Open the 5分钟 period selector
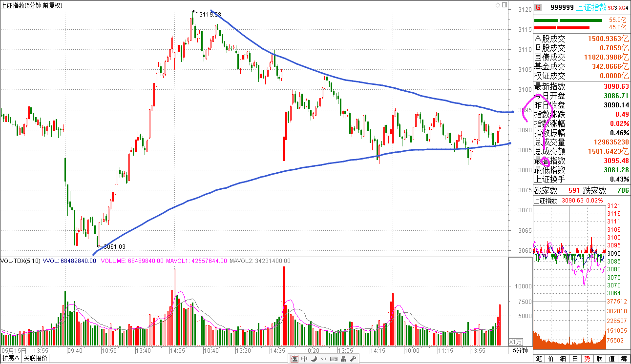The image size is (631, 364). (x=520, y=350)
